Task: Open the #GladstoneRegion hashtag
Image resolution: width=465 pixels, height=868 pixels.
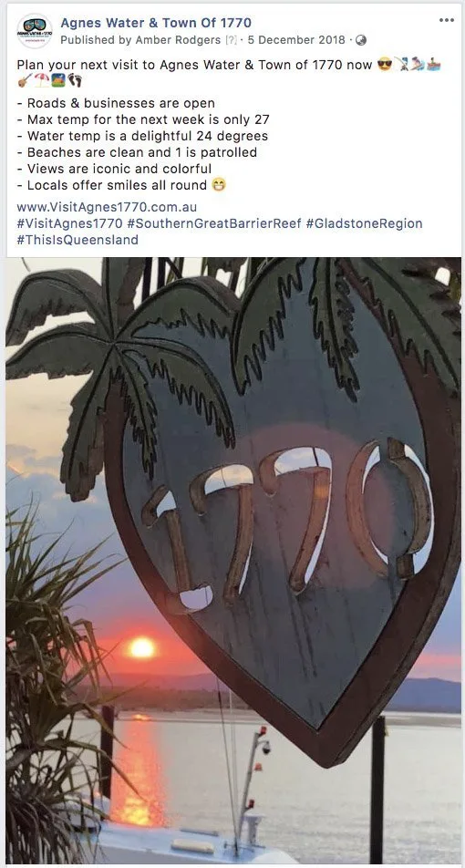Action: pos(364,223)
